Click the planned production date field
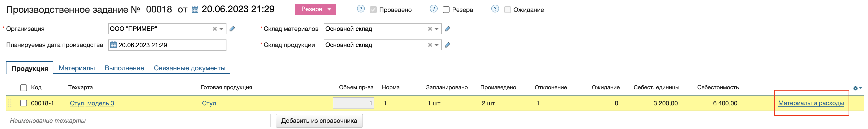The width and height of the screenshot is (868, 129). pyautogui.click(x=167, y=45)
